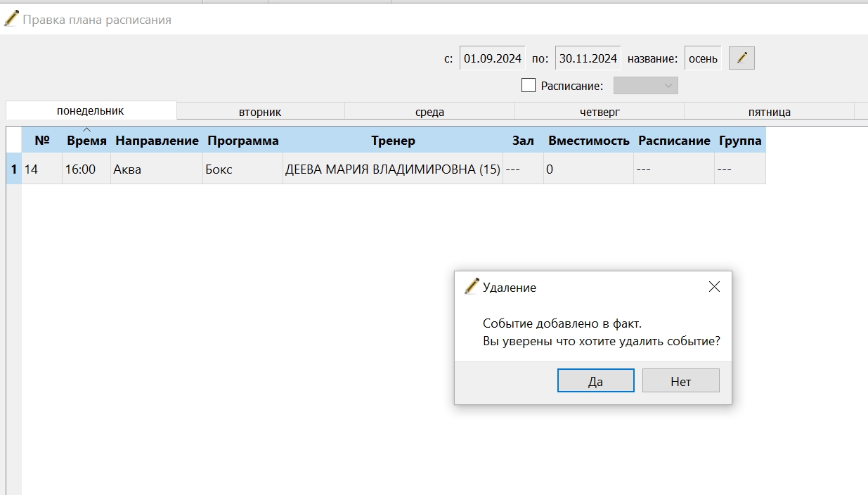Sort by the Тренер column header

coord(393,141)
